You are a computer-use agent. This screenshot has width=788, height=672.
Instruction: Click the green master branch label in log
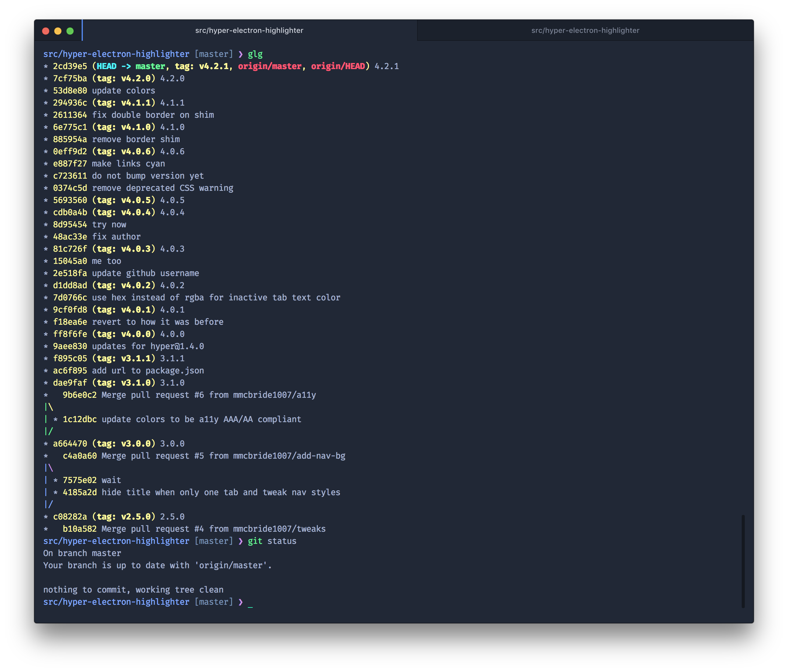(150, 66)
